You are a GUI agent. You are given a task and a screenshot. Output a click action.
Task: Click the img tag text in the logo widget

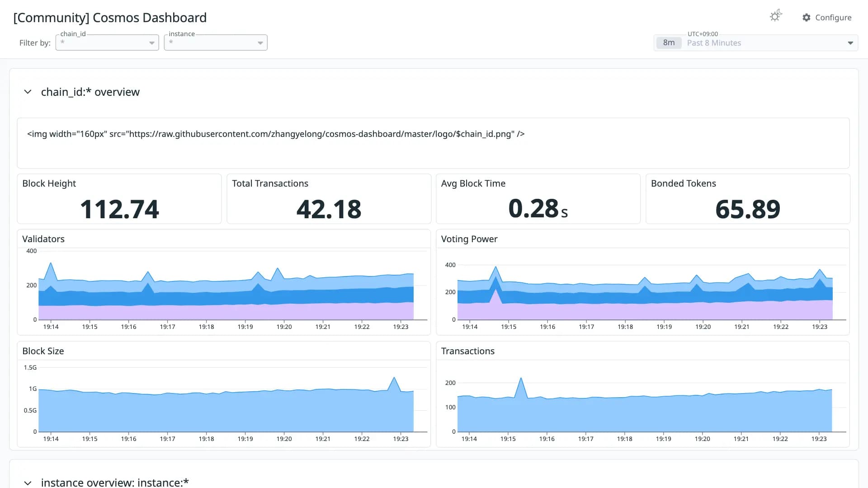tap(276, 134)
